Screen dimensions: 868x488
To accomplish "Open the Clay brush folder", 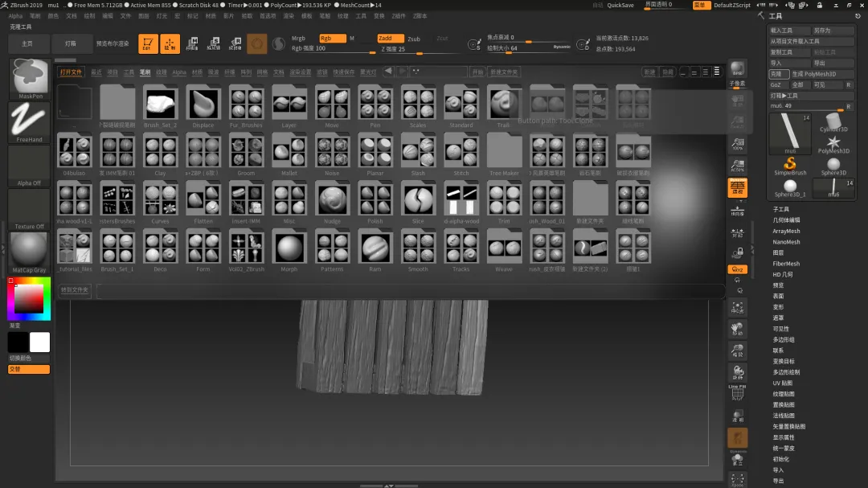I will [x=160, y=151].
